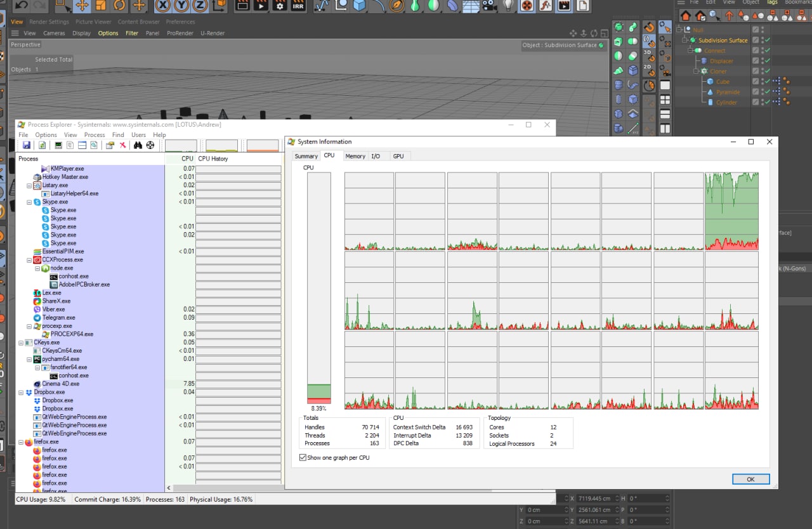Click OK in System Information dialog
812x529 pixels.
[x=750, y=479]
